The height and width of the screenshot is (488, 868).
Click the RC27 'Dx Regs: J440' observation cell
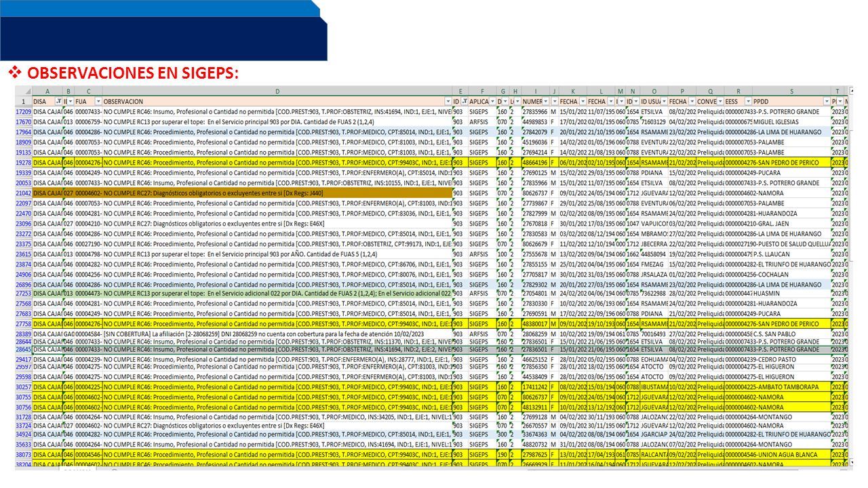277,193
